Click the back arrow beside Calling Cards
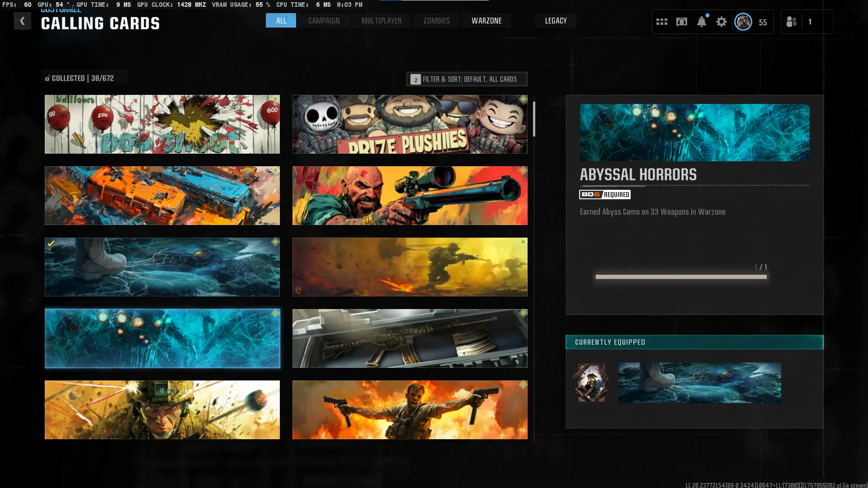 22,21
